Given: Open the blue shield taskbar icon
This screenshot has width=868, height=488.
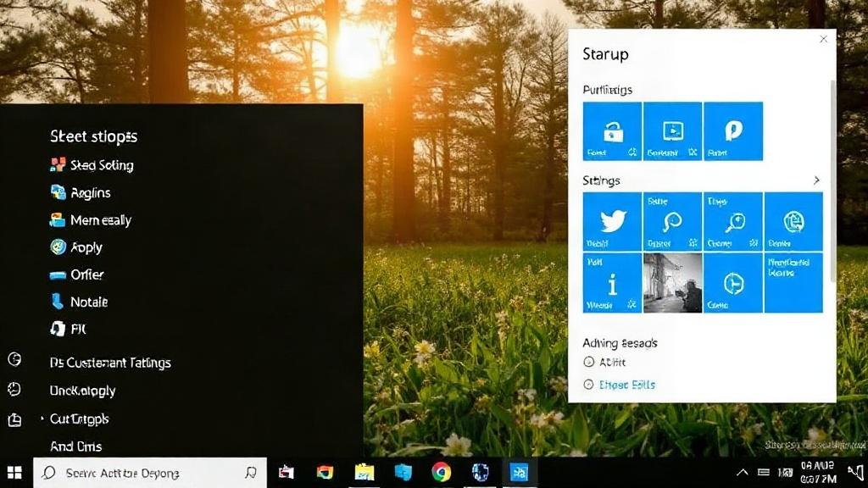Looking at the screenshot, I should pyautogui.click(x=403, y=473).
